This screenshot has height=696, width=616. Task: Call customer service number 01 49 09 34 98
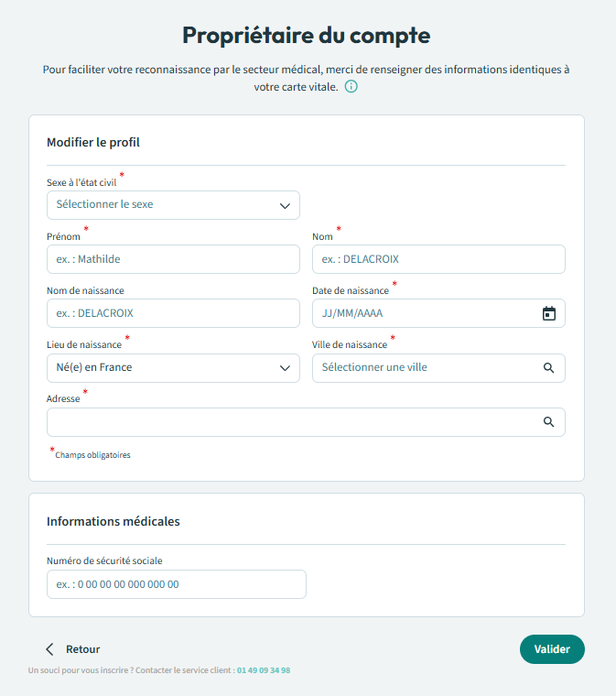click(x=264, y=670)
